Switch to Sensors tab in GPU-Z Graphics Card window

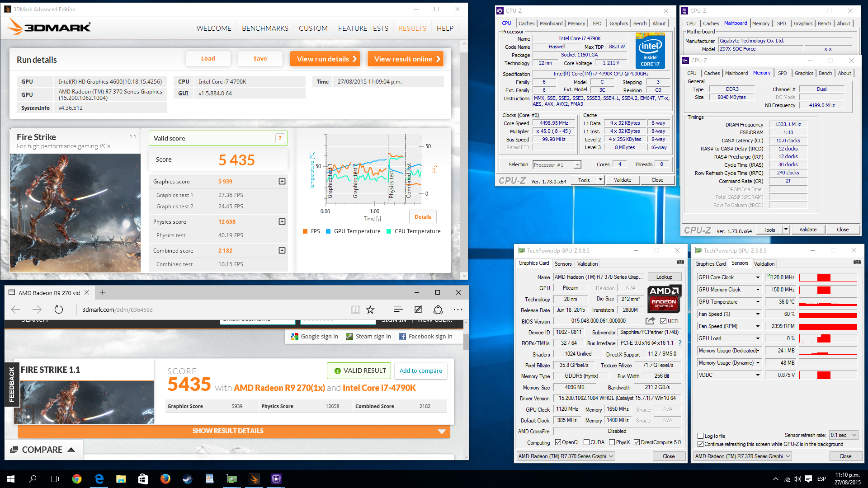(563, 264)
